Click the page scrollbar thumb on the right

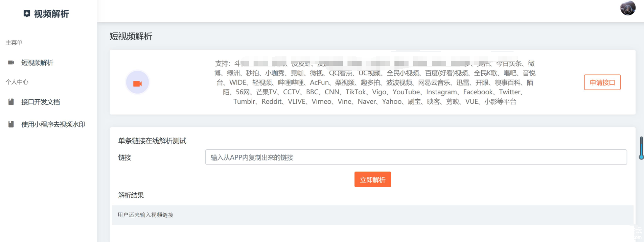coord(641,148)
